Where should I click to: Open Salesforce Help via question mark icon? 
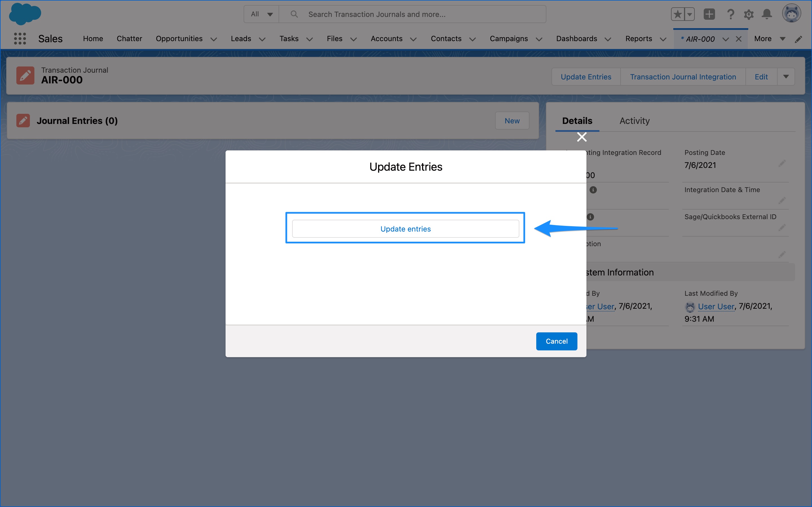[x=731, y=14]
